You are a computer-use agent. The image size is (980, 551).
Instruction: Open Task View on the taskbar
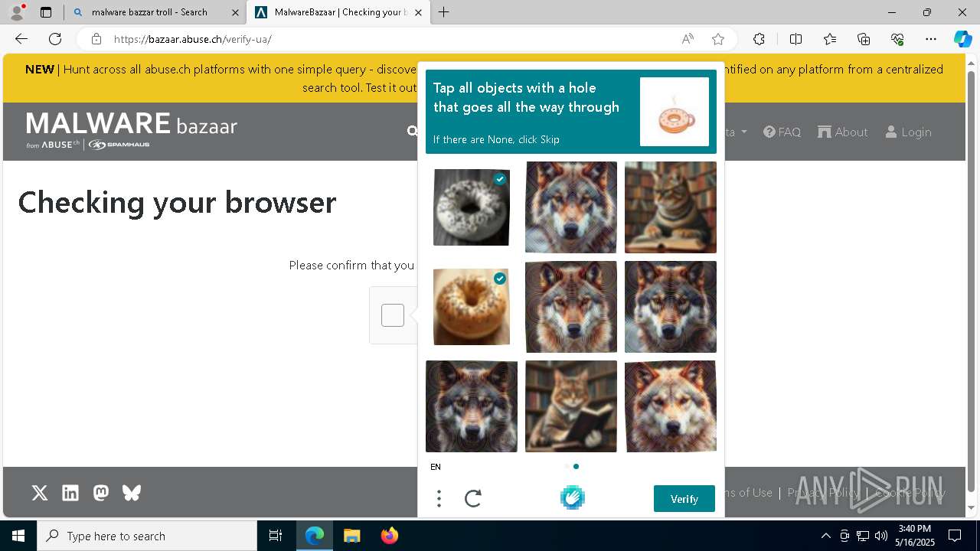[x=276, y=536]
